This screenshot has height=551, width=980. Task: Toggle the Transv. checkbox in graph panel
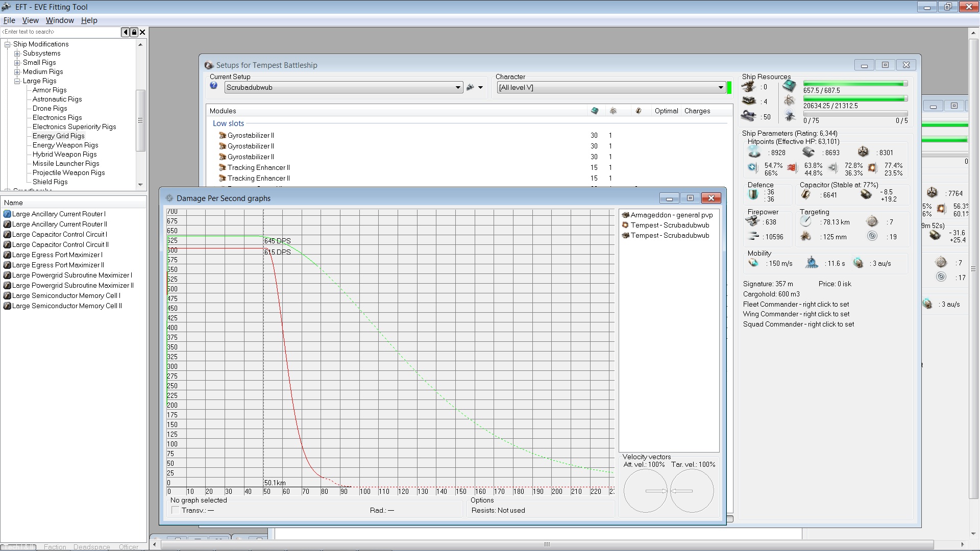pos(176,510)
